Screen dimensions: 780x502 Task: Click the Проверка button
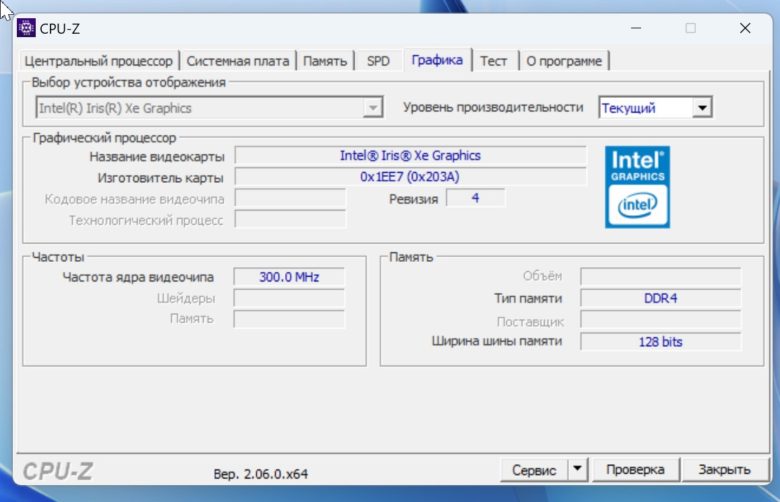coord(635,470)
